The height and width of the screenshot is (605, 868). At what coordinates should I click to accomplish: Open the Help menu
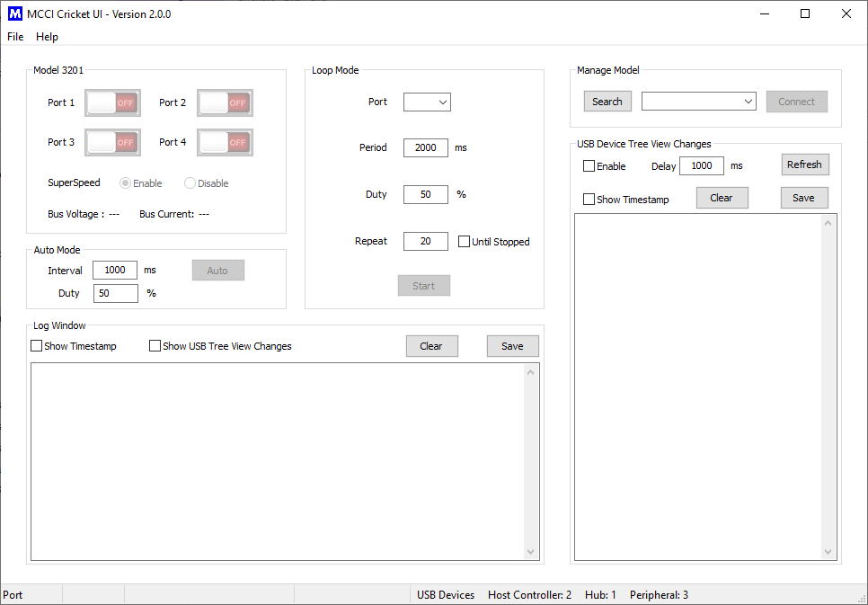click(47, 37)
